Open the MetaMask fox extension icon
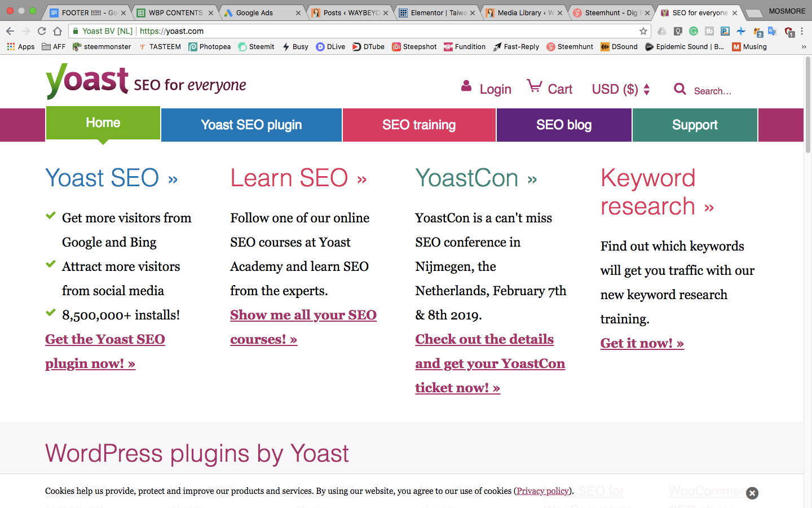The height and width of the screenshot is (508, 812). (757, 32)
